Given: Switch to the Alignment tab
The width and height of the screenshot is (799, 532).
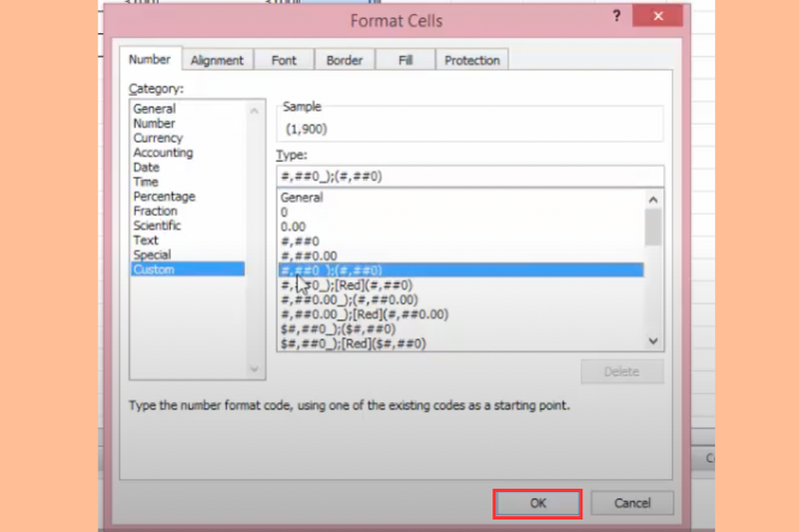Looking at the screenshot, I should point(217,60).
